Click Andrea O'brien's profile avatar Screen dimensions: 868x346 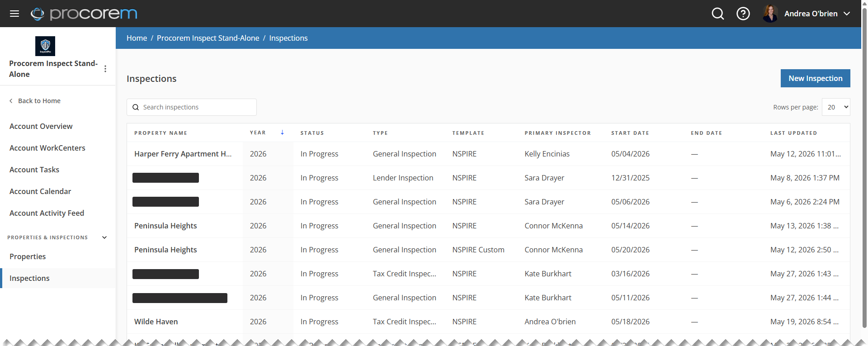tap(770, 14)
